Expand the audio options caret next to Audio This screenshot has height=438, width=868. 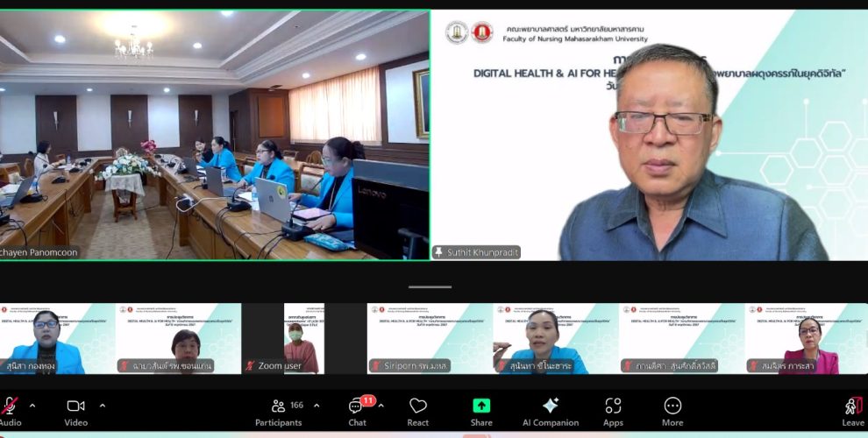pyautogui.click(x=32, y=406)
